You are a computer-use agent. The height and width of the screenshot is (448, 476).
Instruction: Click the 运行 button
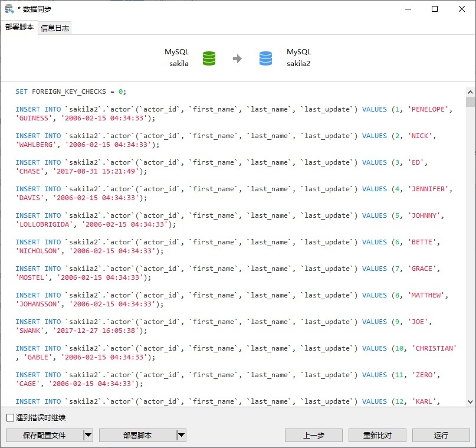[441, 435]
